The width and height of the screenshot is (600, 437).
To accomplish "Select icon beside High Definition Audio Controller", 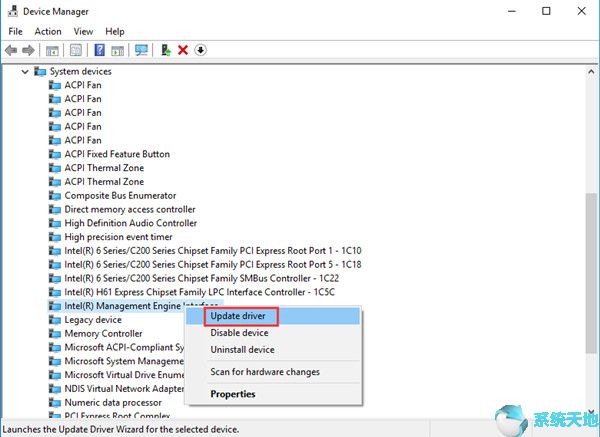I will (55, 223).
